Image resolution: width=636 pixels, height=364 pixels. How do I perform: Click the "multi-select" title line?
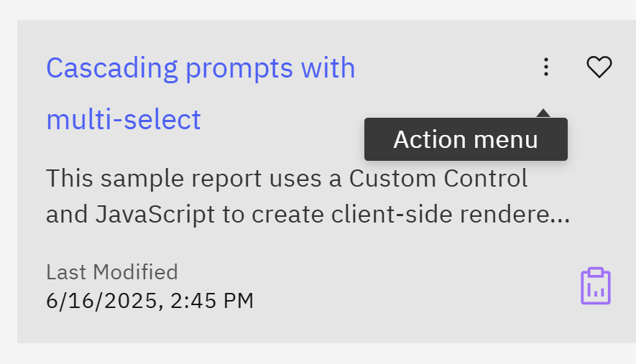(124, 119)
